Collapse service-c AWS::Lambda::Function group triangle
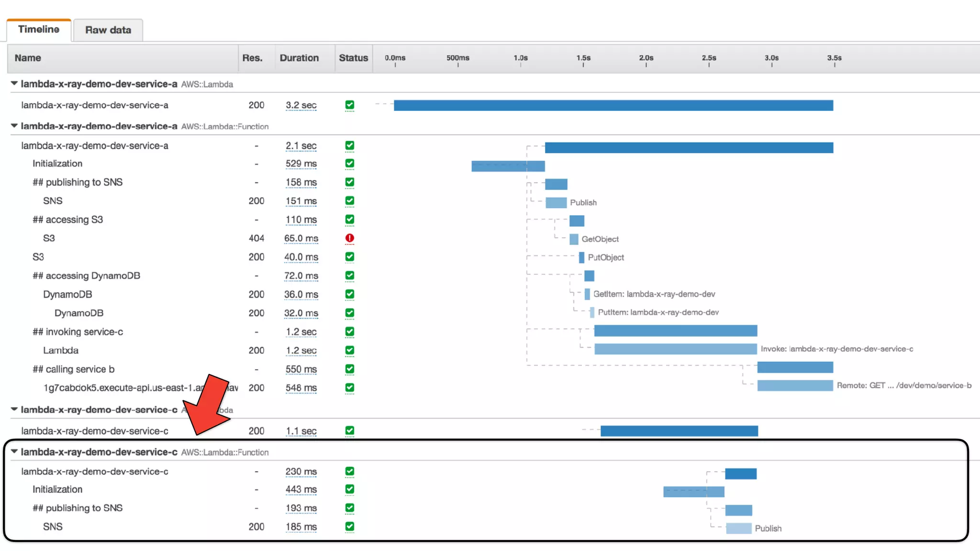This screenshot has height=551, width=980. coord(14,452)
